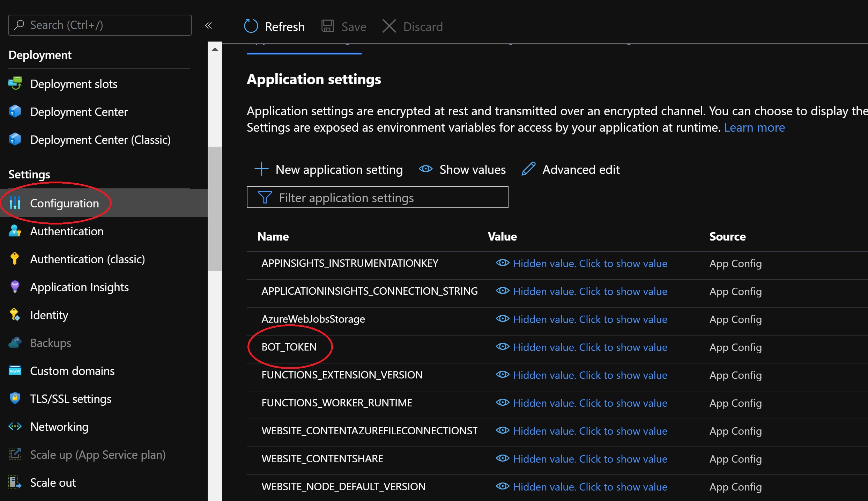Viewport: 868px width, 501px height.
Task: Open the Learn more link
Action: [755, 127]
